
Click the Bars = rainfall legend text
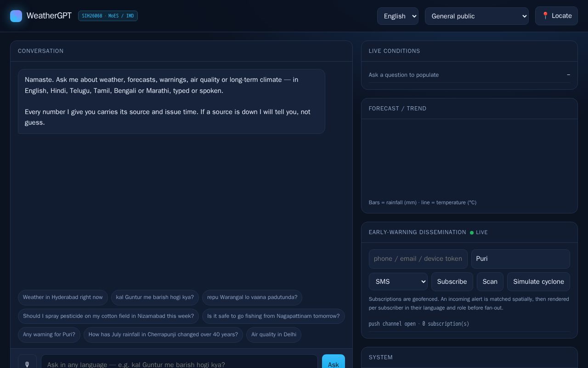pos(423,202)
